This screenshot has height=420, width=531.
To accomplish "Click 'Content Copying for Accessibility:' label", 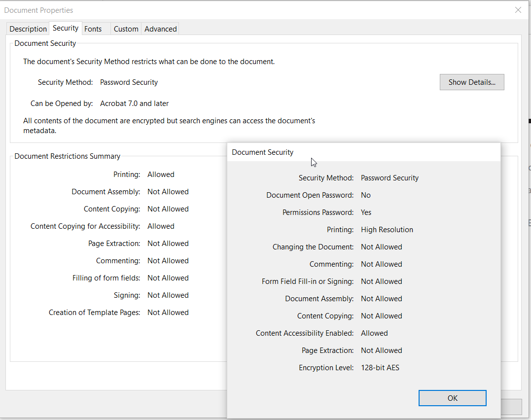I will click(85, 226).
